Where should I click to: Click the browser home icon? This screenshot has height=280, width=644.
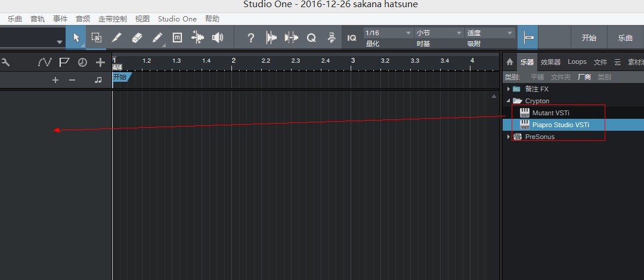pos(510,61)
